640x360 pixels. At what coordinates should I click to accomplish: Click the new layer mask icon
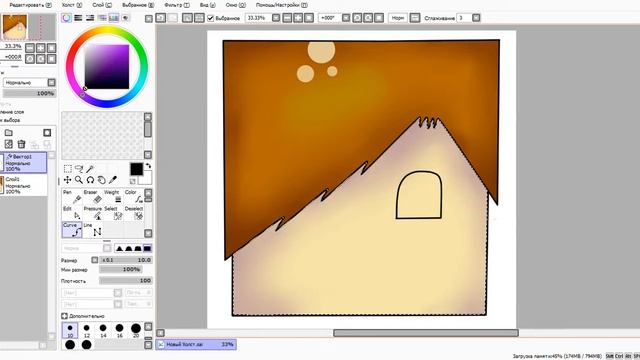[47, 133]
